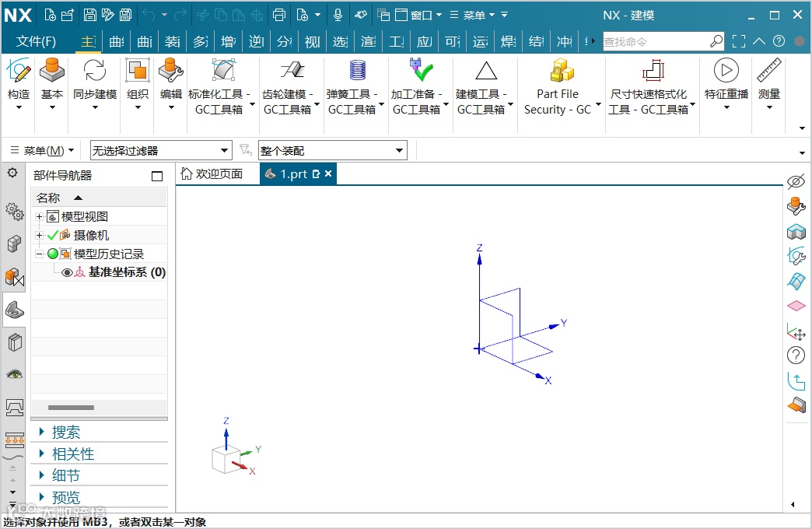Maximize the 部件导航器 panel square button

157,176
